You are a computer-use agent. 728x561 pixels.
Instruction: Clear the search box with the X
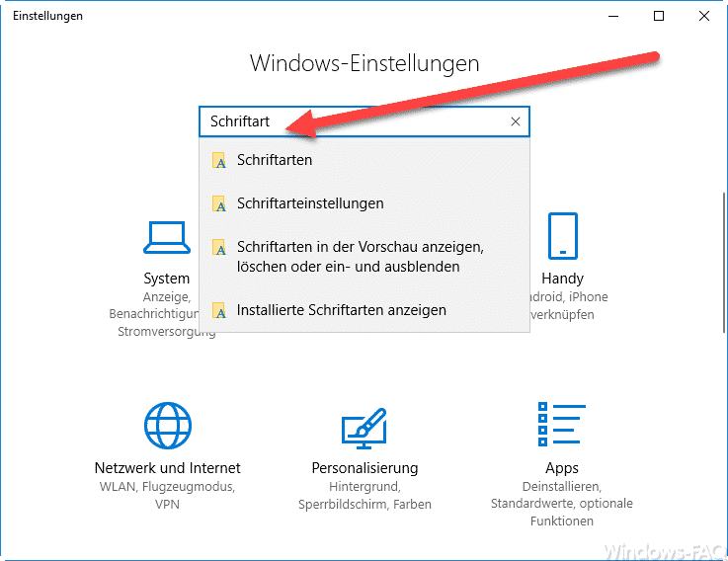[x=516, y=121]
